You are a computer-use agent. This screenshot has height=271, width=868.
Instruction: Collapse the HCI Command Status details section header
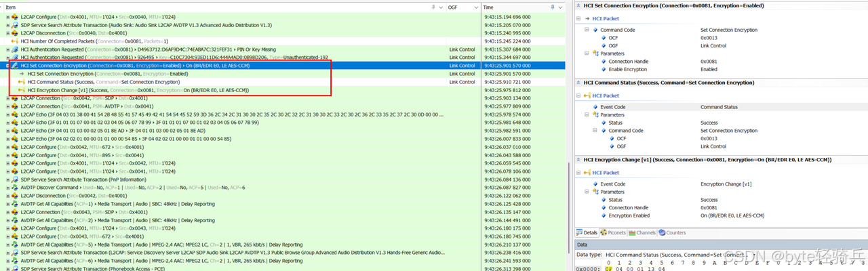point(578,83)
